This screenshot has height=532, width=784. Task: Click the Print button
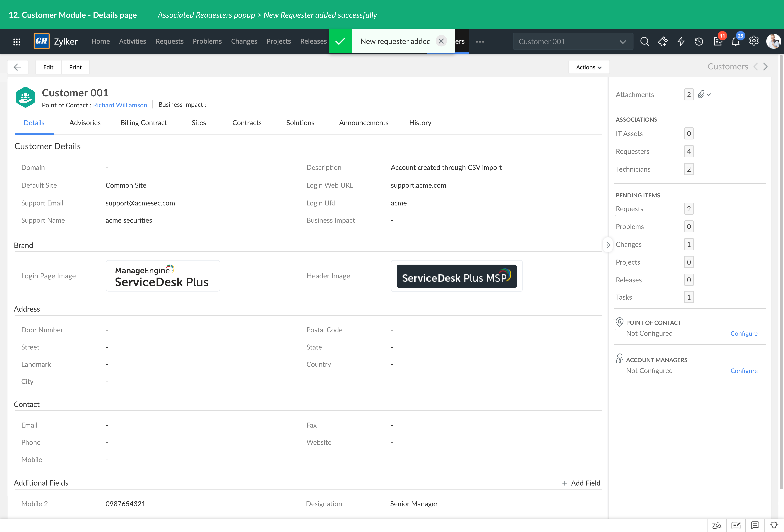pos(75,67)
